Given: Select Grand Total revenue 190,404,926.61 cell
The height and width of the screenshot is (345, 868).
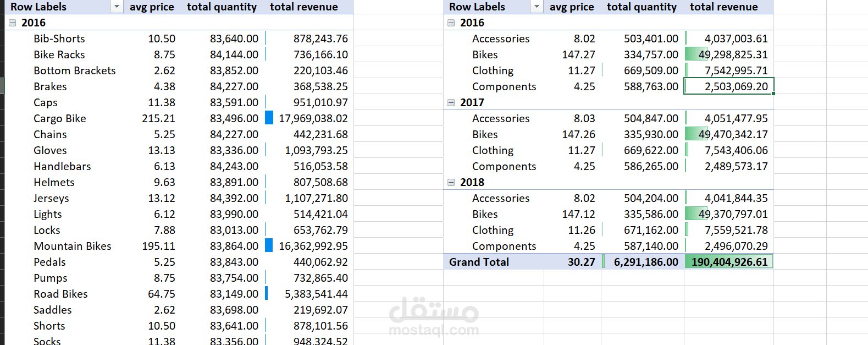Looking at the screenshot, I should click(729, 262).
